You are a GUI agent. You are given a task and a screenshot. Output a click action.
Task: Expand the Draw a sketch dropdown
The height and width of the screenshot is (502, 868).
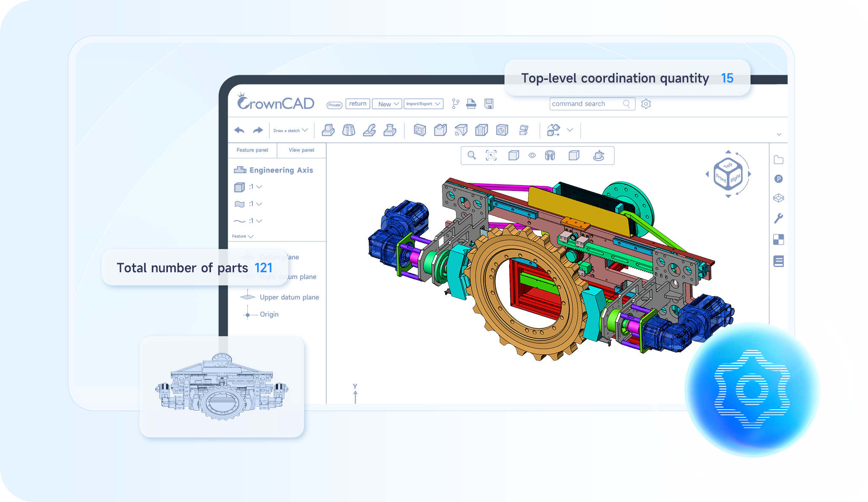[x=290, y=130]
